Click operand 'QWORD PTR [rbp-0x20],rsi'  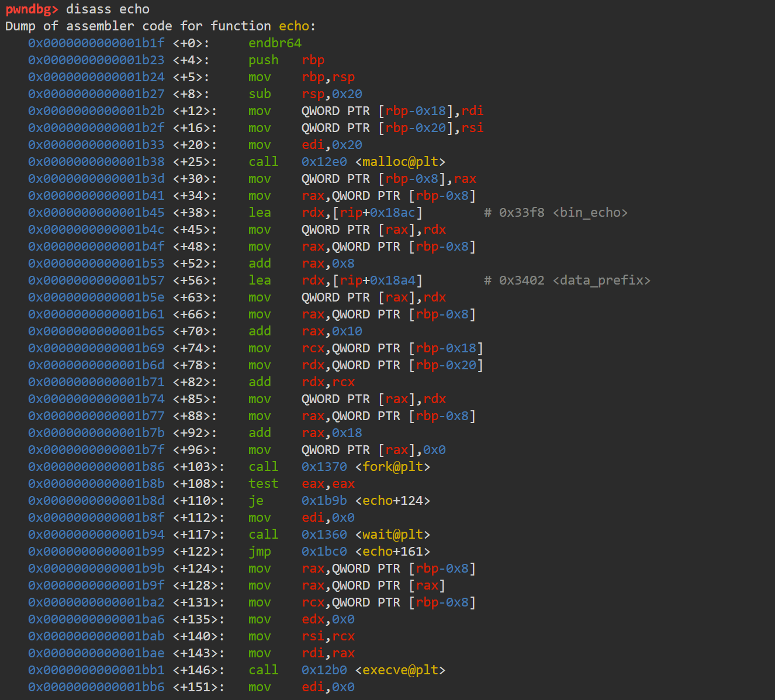pyautogui.click(x=393, y=128)
